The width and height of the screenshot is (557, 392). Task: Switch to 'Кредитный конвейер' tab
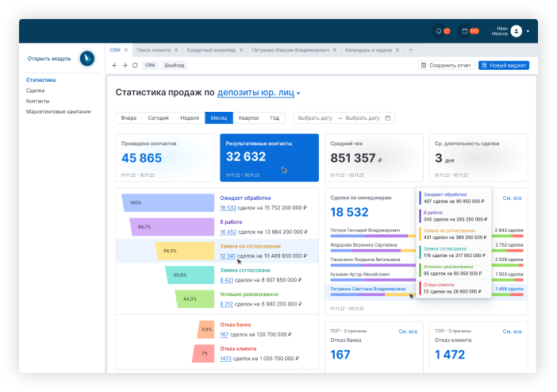[209, 49]
